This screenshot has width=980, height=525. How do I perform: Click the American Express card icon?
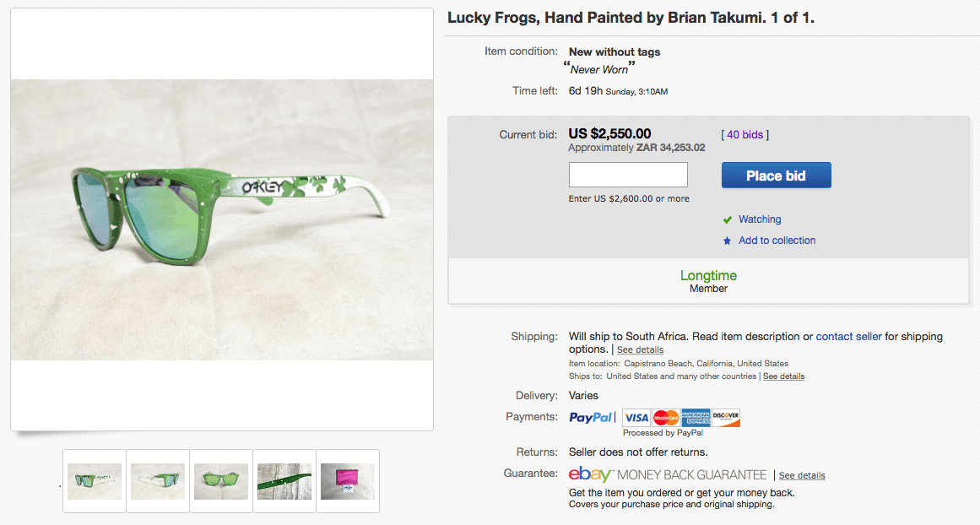coord(696,418)
